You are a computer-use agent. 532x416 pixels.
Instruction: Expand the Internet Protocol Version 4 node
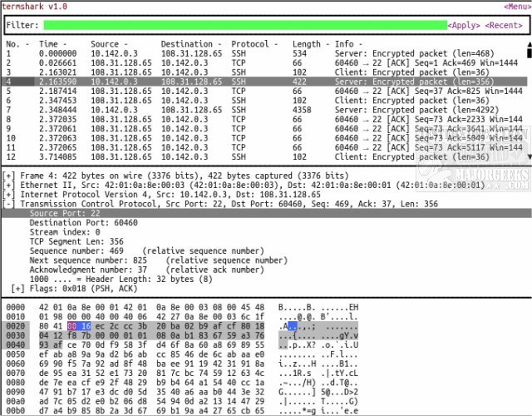[x=8, y=195]
